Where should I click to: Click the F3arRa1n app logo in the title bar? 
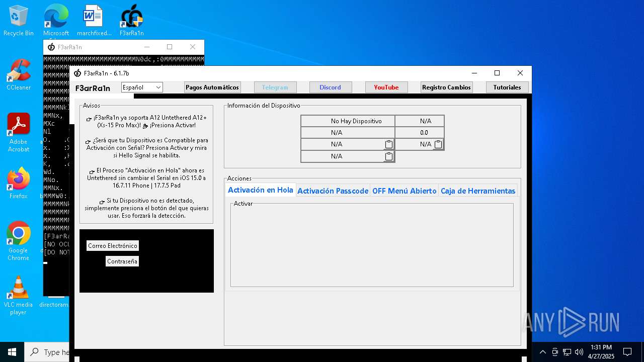(77, 73)
